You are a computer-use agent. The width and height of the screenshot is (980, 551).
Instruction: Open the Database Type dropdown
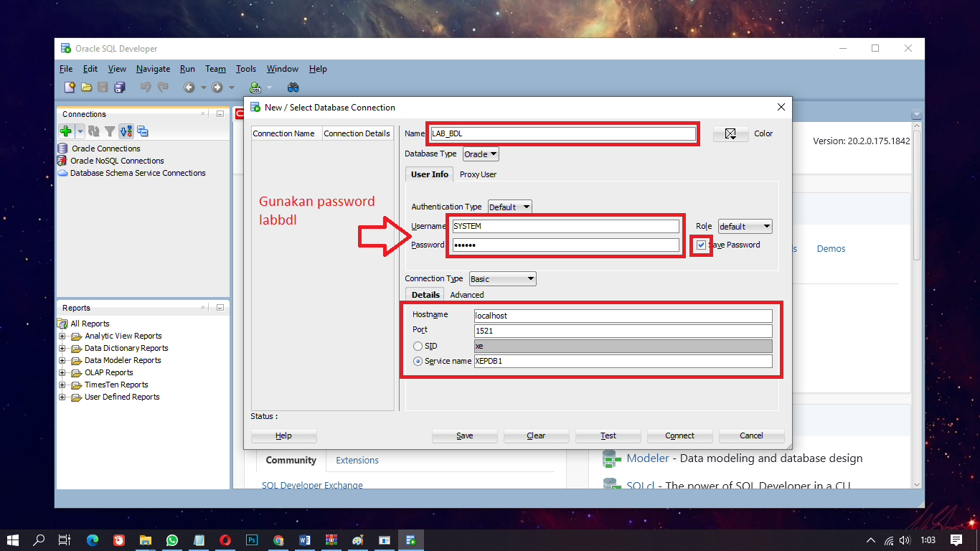pos(481,154)
